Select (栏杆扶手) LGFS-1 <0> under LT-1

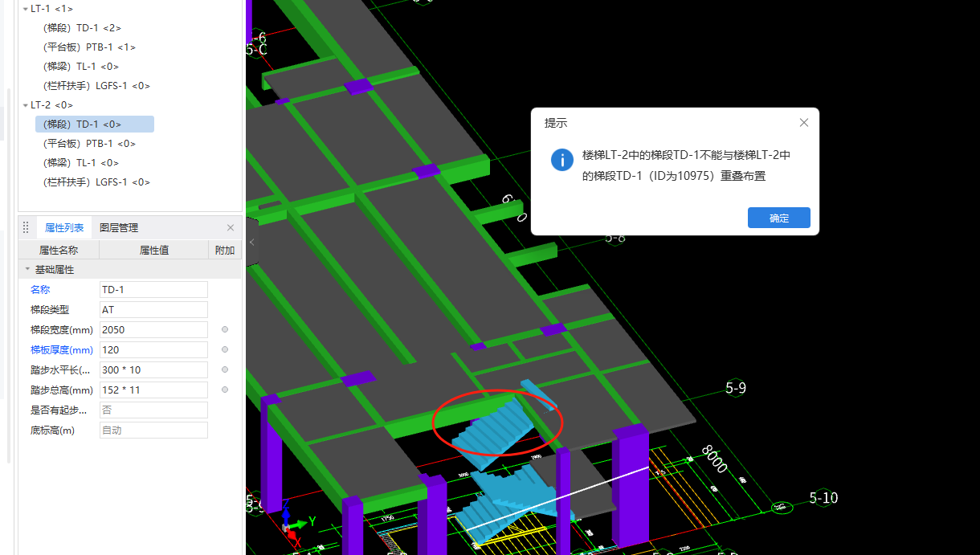[x=96, y=86]
